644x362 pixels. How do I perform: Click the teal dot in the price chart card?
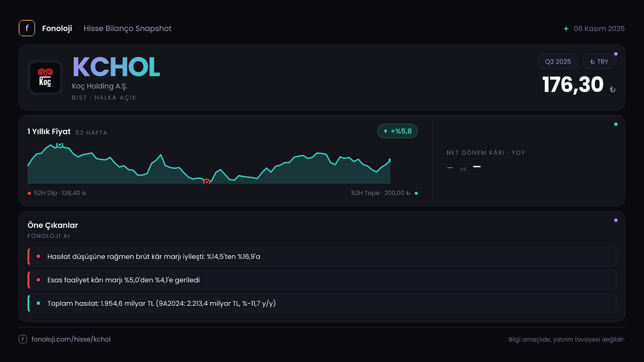(616, 124)
